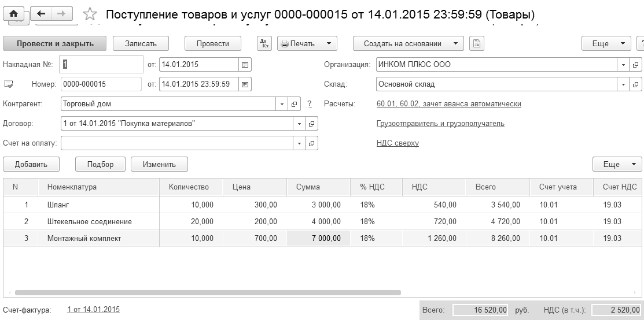Open calendar for Накладная date 14.01.2015

click(x=245, y=64)
